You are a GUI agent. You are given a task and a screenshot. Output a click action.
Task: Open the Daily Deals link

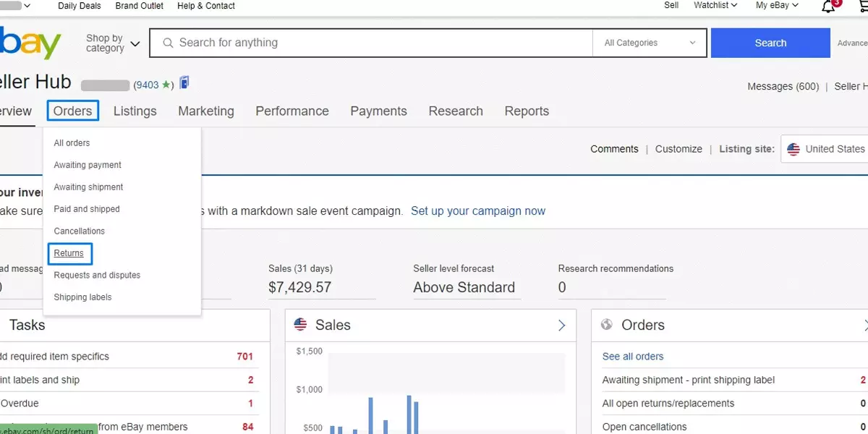coord(80,5)
